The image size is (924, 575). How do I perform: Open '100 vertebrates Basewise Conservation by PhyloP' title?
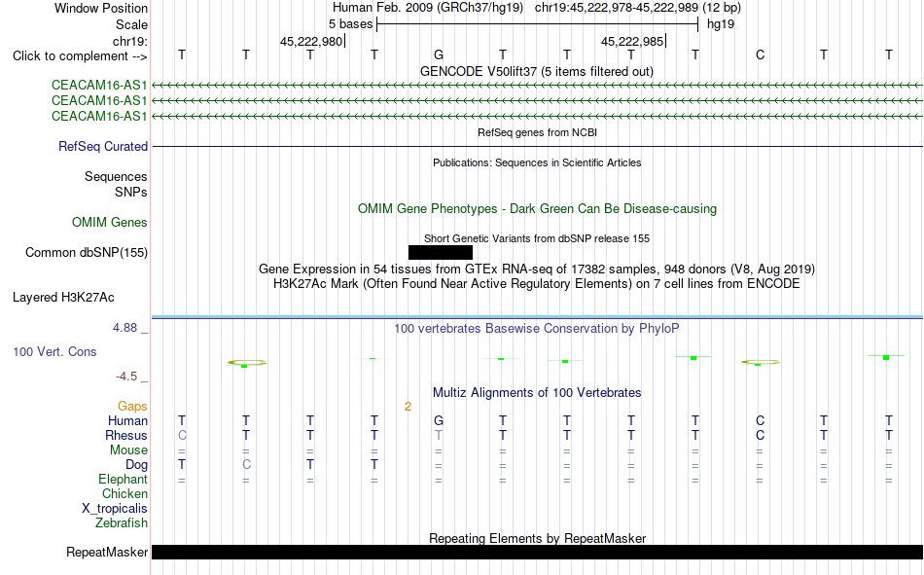[x=537, y=329]
